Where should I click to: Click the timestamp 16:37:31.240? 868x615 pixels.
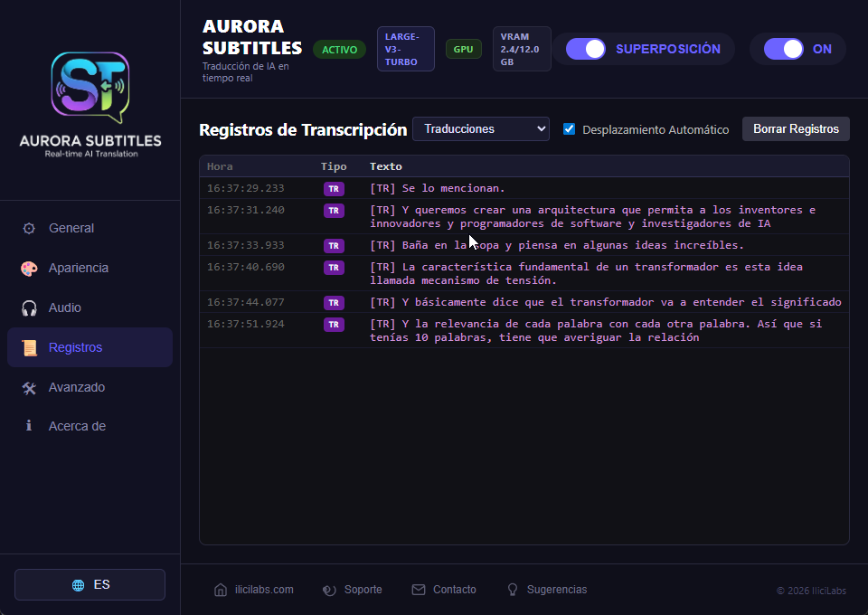pyautogui.click(x=246, y=210)
